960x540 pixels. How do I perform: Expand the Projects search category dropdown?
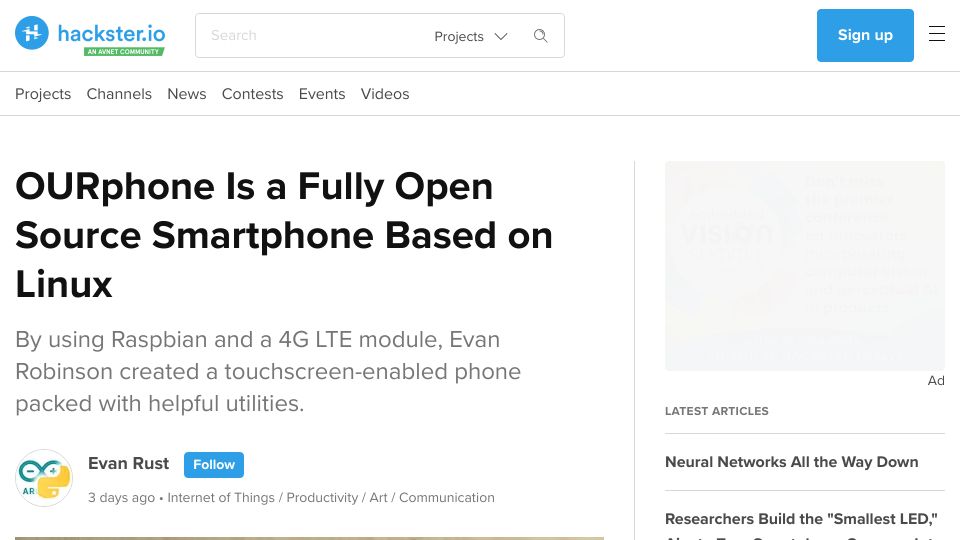(x=471, y=36)
